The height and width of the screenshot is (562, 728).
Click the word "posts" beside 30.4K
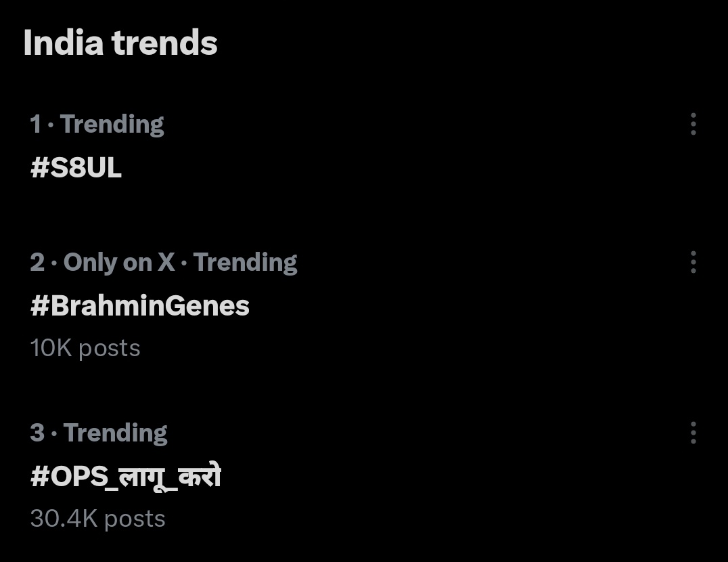coord(134,519)
